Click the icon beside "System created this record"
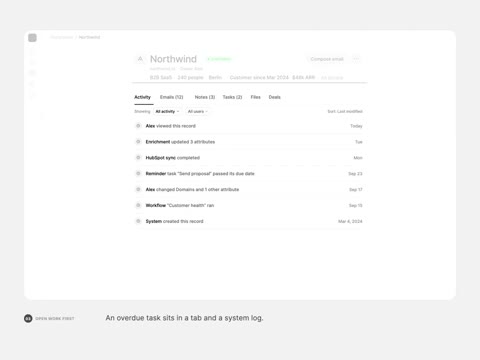Viewport: 480px width, 360px height. (x=138, y=221)
